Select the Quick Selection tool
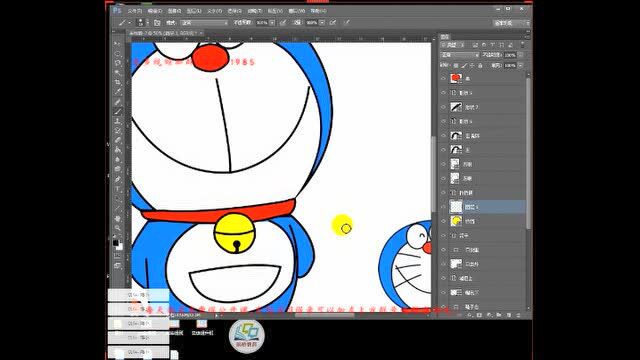This screenshot has height=360, width=640. click(118, 73)
